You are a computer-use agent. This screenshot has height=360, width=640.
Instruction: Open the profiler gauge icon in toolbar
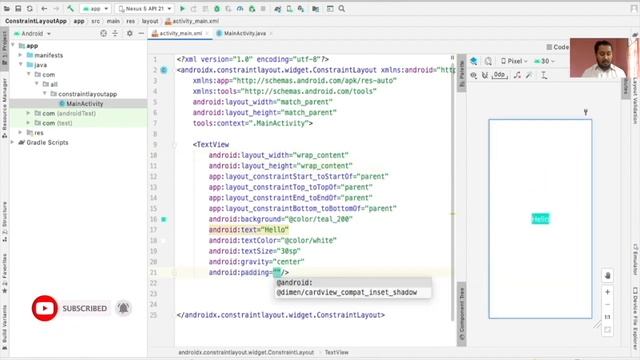tap(240, 9)
